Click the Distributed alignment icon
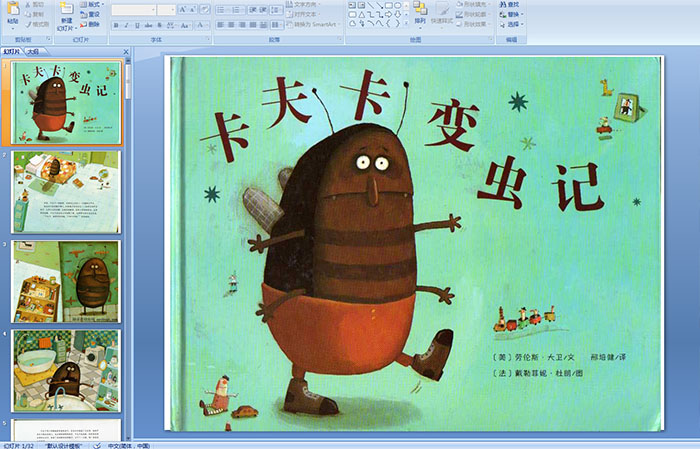 [x=263, y=25]
